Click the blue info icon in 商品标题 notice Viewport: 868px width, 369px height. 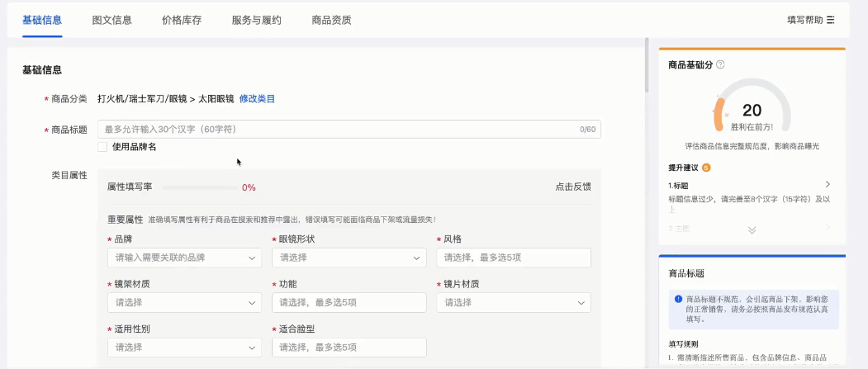(678, 300)
